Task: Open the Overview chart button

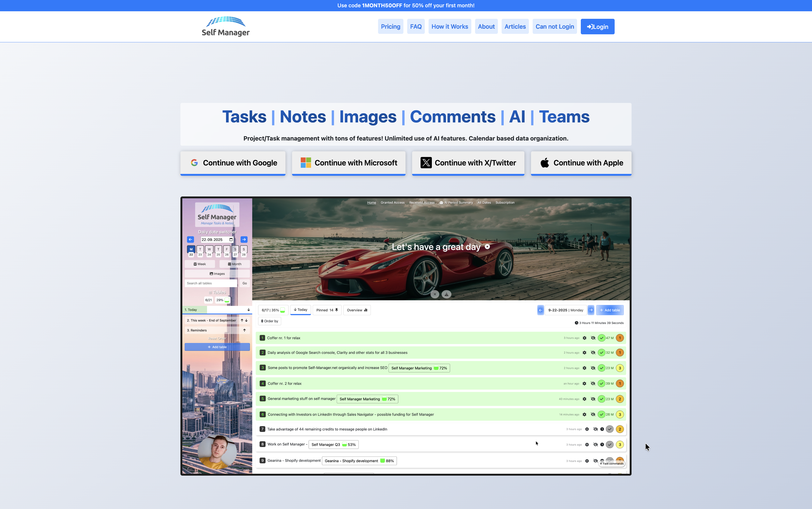Action: (x=357, y=310)
